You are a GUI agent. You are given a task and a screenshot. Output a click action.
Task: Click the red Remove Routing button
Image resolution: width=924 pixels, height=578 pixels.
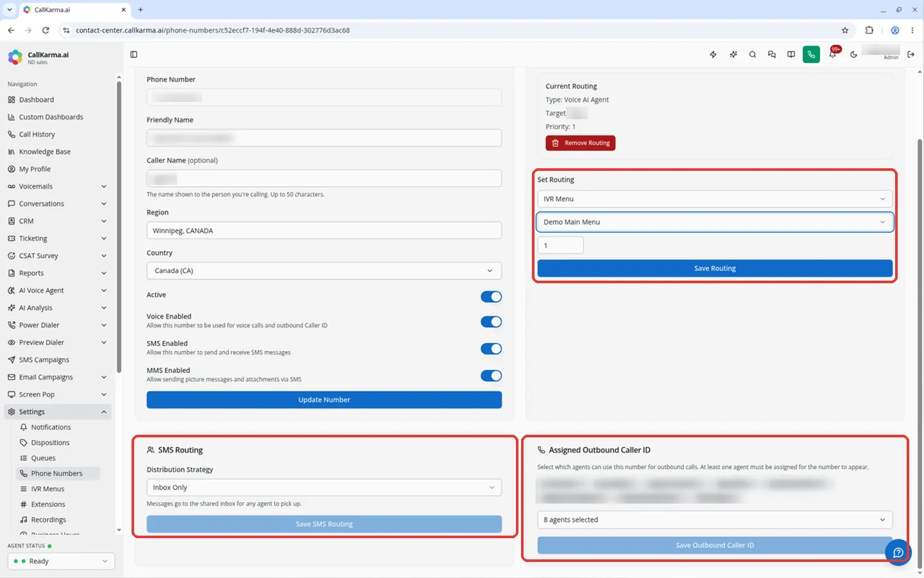click(x=580, y=143)
